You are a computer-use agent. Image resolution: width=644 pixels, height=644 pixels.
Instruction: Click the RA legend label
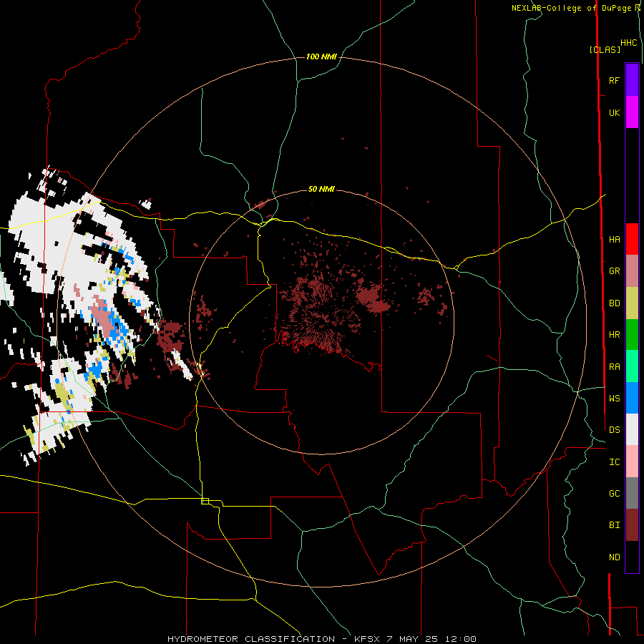615,367
